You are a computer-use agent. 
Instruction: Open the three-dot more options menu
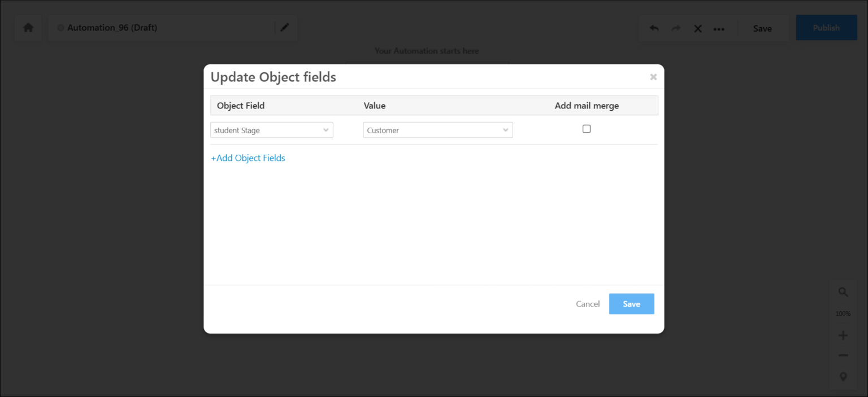point(719,29)
